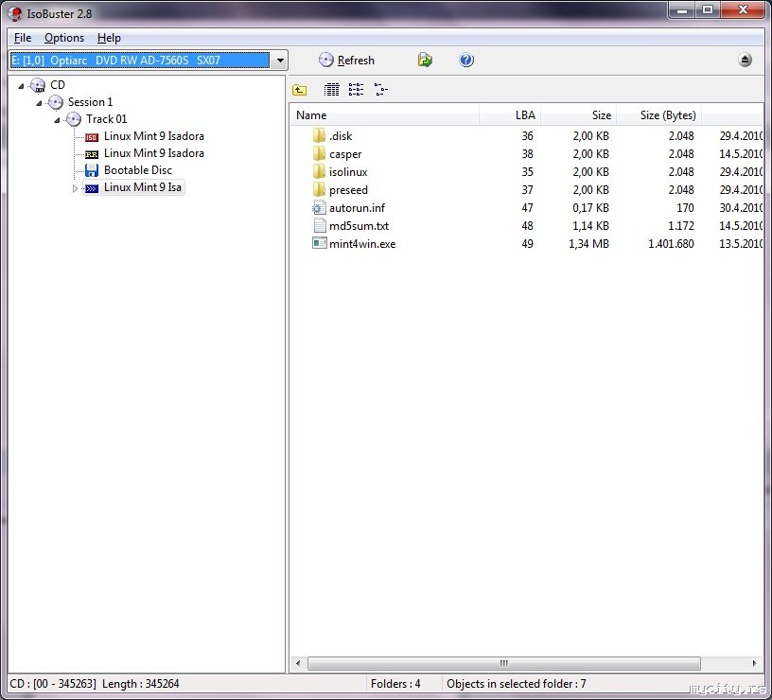This screenshot has height=700, width=772.
Task: Click the scroll right arrow
Action: (754, 663)
